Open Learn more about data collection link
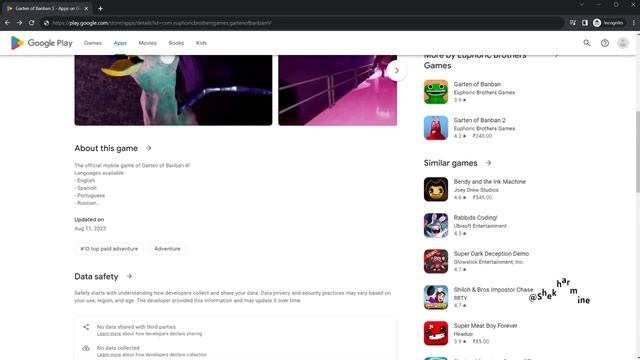This screenshot has height=360, width=640. tap(109, 355)
